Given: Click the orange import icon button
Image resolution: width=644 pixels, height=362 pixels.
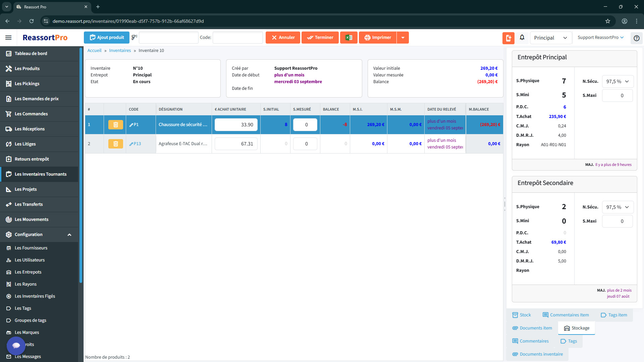Looking at the screenshot, I should 508,38.
